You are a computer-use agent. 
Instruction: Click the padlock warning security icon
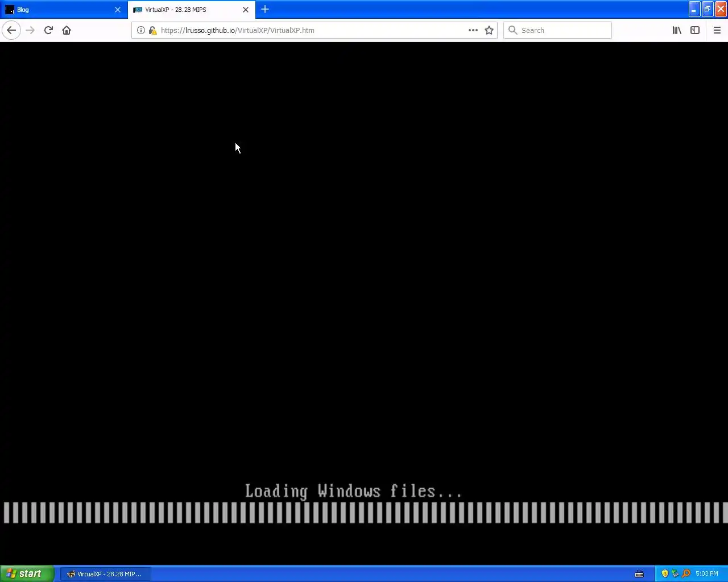[x=152, y=30]
